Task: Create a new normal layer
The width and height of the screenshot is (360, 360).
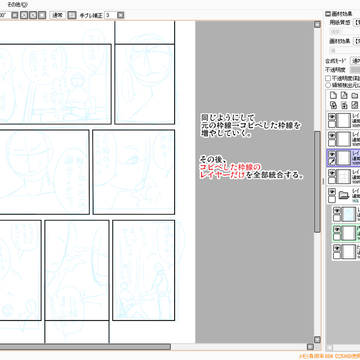Action: coord(333,96)
